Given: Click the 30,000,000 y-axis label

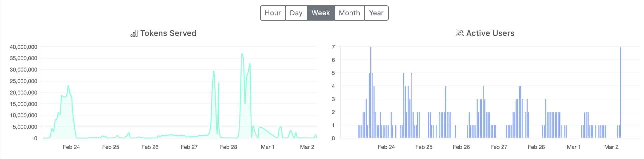Looking at the screenshot, I should 23,70.
